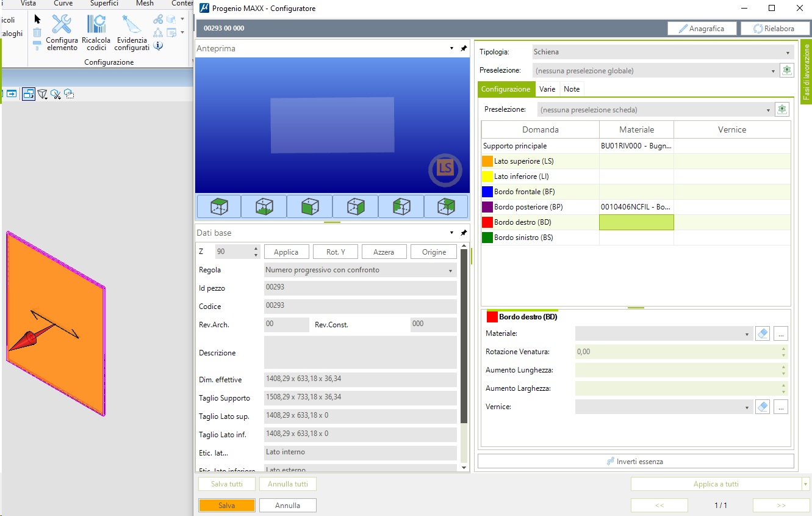Select the yellow Lato inferiore (LI) row
The height and width of the screenshot is (516, 812).
(x=636, y=176)
